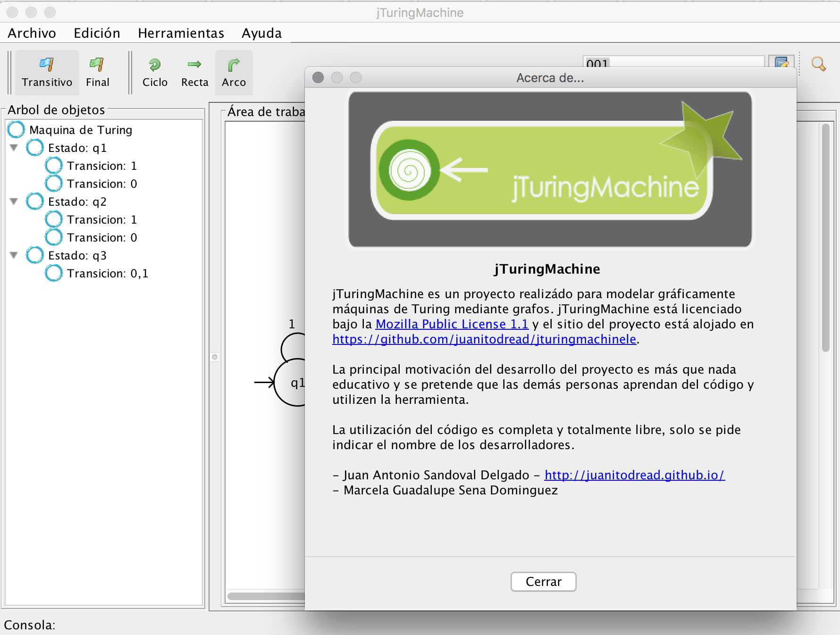The height and width of the screenshot is (635, 840).
Task: Click the Maquina de Turing root circle icon
Action: 16,129
